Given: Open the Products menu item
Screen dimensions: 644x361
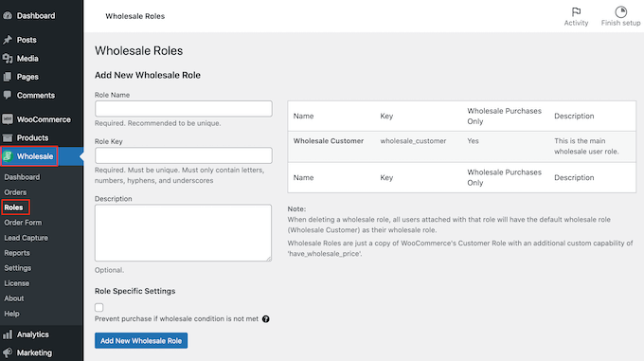Looking at the screenshot, I should [32, 138].
